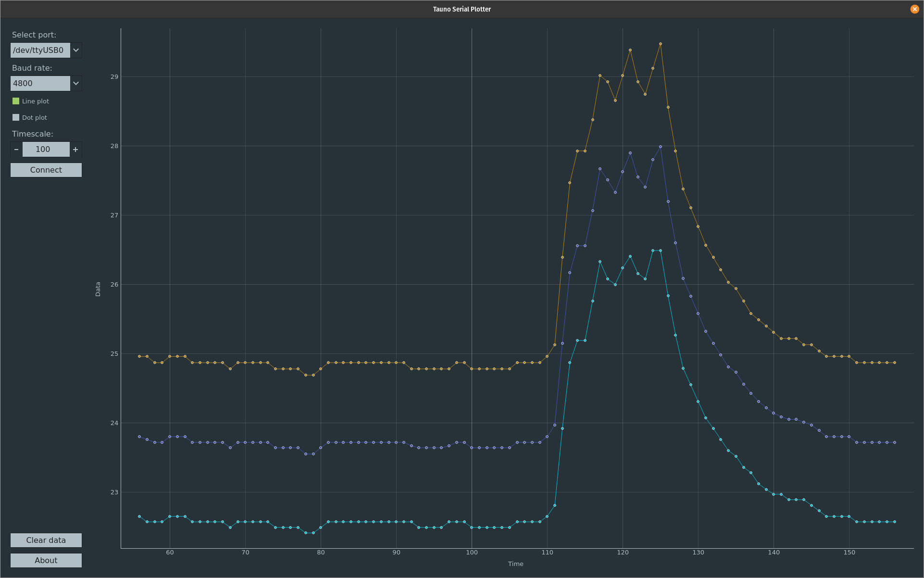
Task: Click the 4800 baud rate field
Action: point(40,83)
